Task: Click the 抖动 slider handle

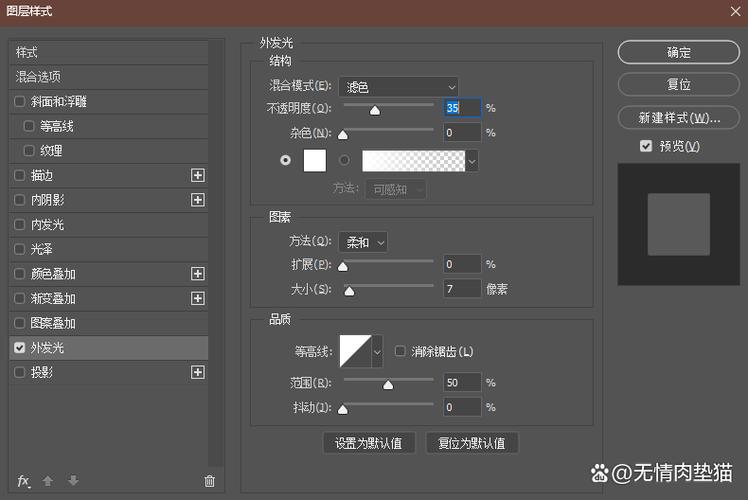Action: [343, 409]
